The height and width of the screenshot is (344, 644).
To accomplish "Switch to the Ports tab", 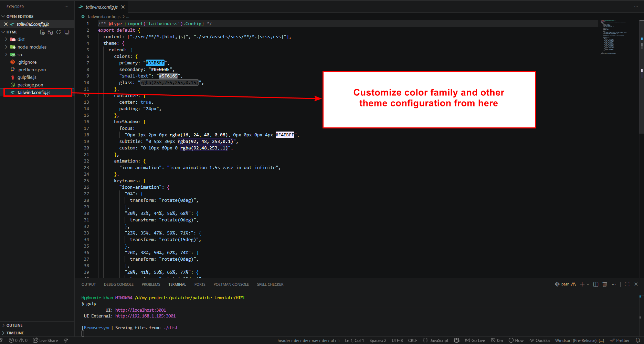I will pos(200,284).
